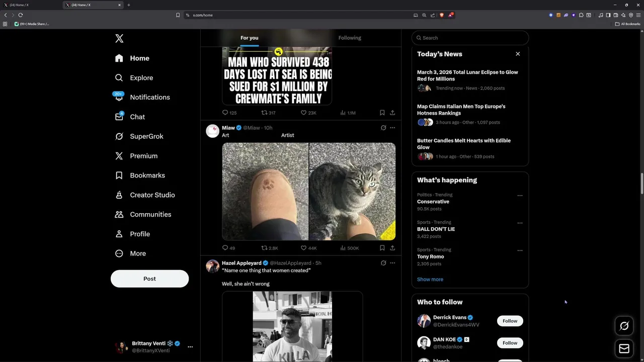This screenshot has height=362, width=644.
Task: Open All Bookmarks folder
Action: click(628, 24)
